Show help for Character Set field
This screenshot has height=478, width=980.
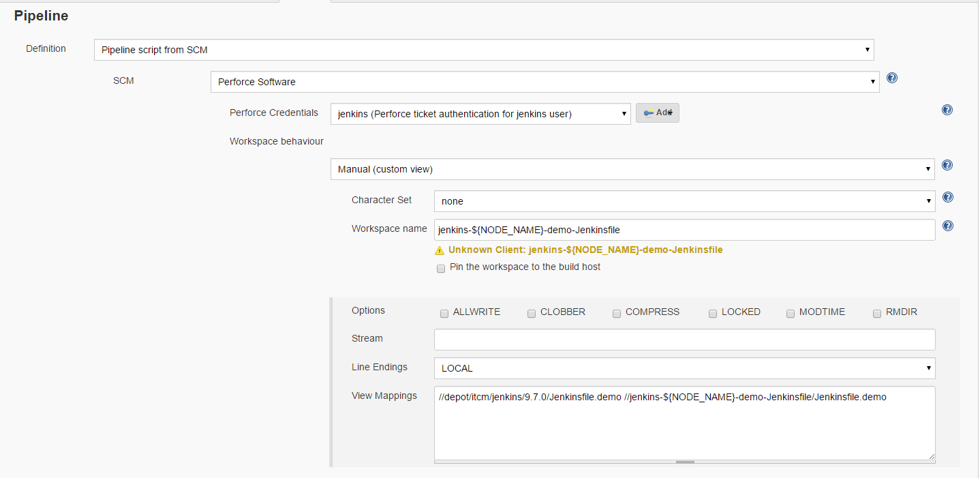click(947, 198)
